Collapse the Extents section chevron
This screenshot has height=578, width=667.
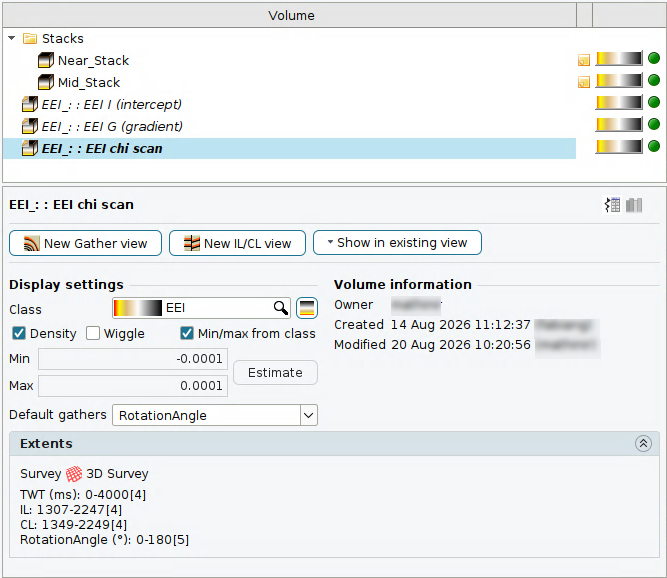pos(643,444)
